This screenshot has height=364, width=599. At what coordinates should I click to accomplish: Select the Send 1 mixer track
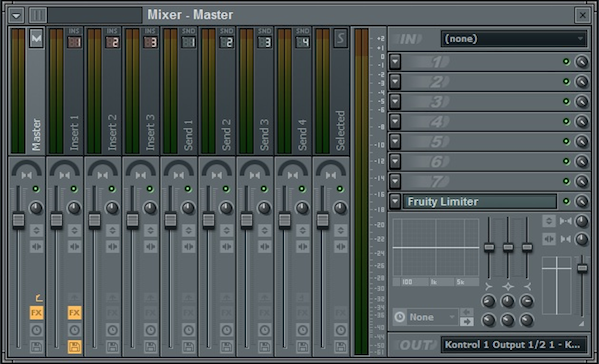[x=179, y=91]
